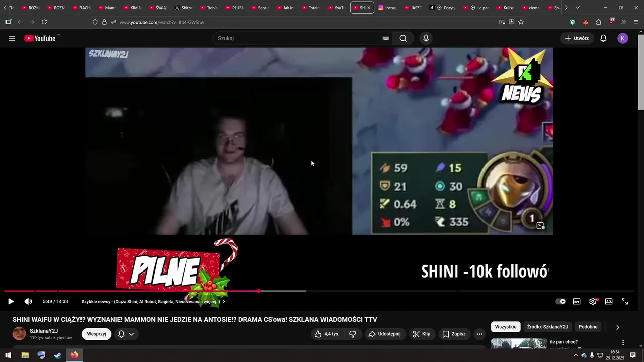Start voice search with microphone icon

(426, 38)
